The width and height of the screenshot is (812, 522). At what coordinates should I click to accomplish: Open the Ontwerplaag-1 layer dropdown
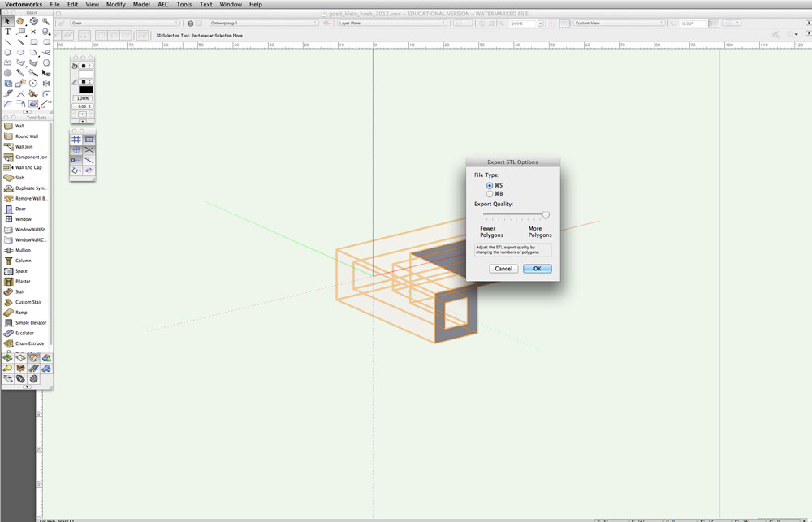click(264, 24)
